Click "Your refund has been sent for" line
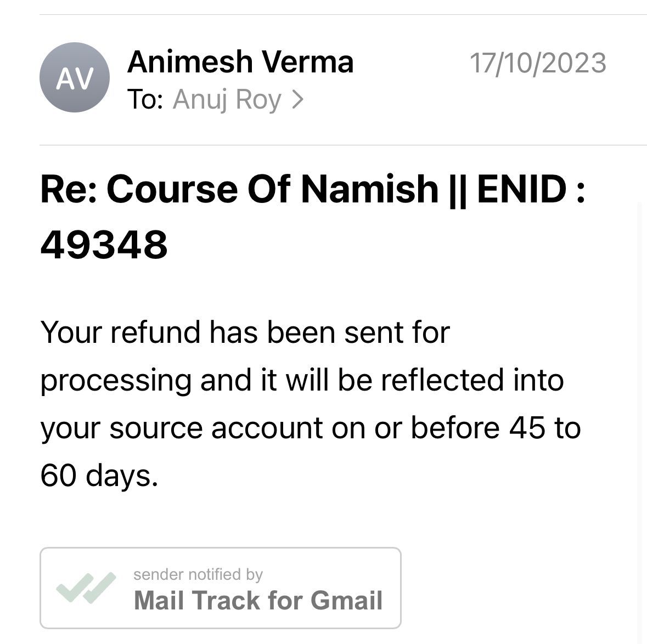This screenshot has width=647, height=644. click(245, 332)
